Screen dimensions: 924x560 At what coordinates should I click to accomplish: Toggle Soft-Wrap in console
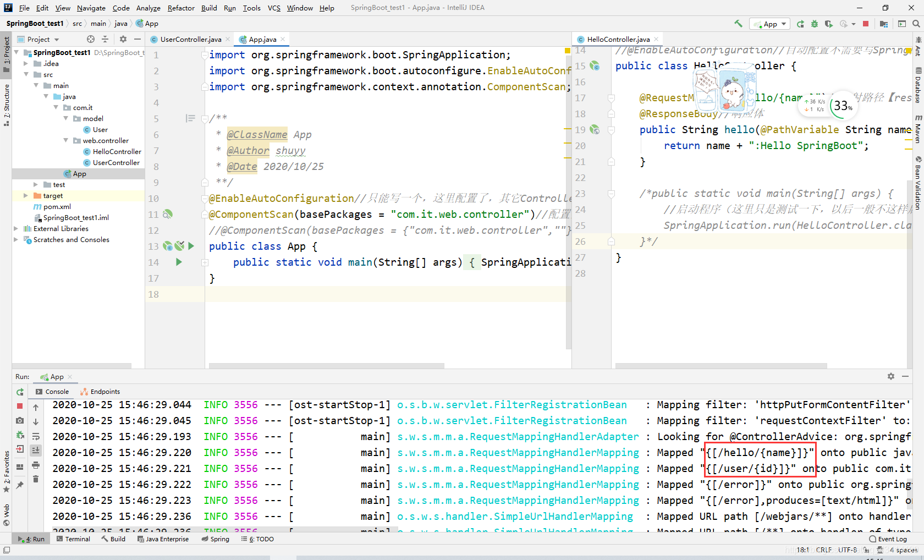point(36,436)
